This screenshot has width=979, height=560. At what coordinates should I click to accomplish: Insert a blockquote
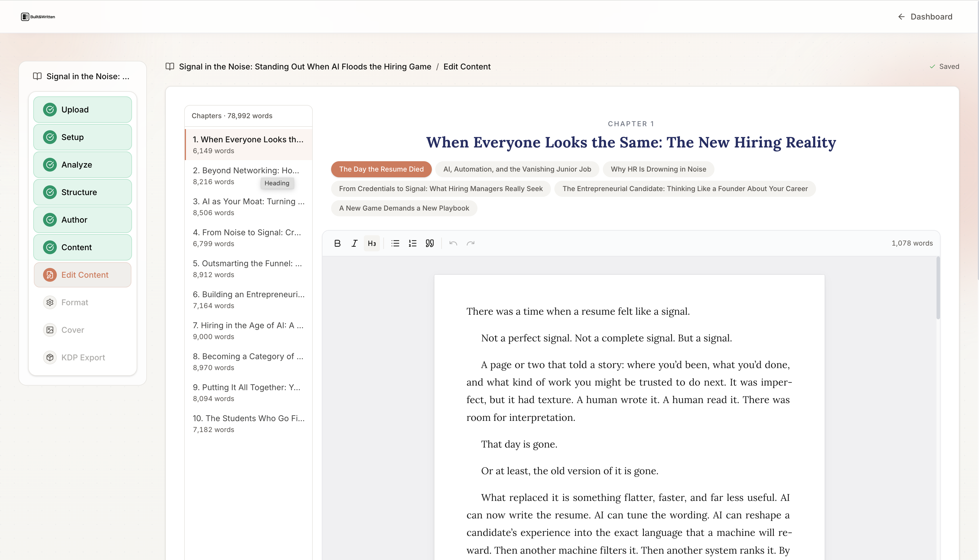point(430,243)
